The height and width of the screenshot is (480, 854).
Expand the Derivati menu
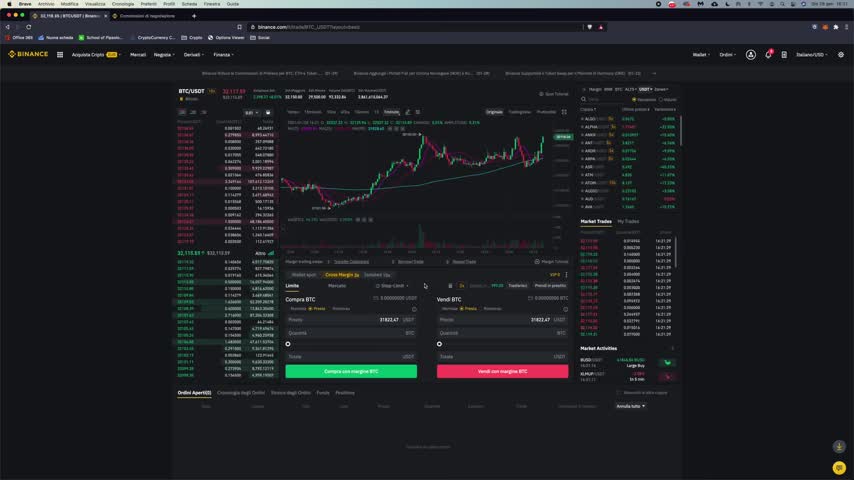pyautogui.click(x=193, y=54)
